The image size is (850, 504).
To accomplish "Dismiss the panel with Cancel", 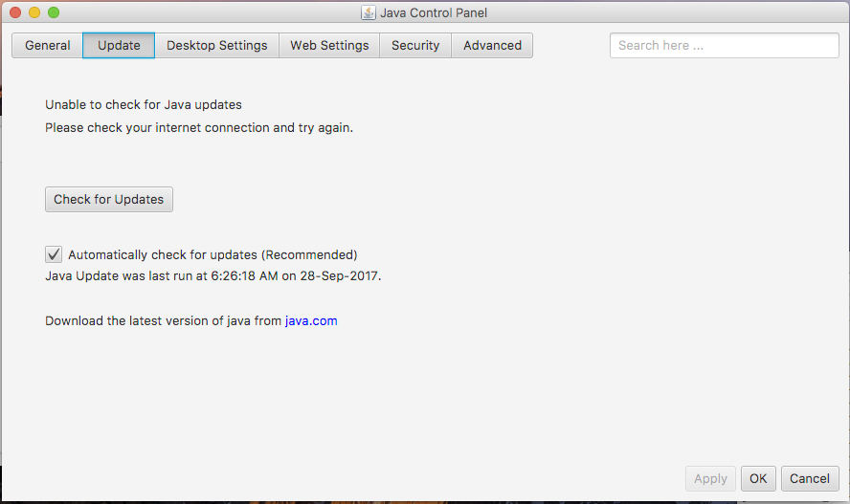I will [810, 478].
